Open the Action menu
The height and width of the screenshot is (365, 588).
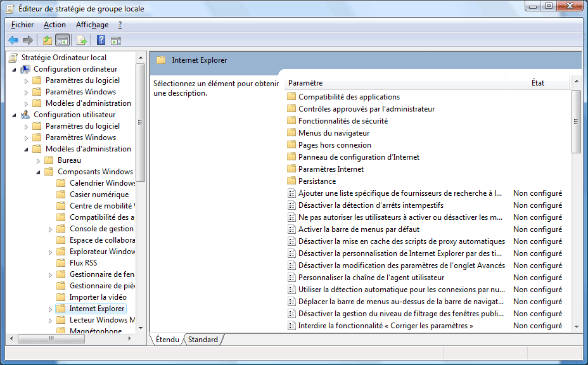tap(54, 25)
